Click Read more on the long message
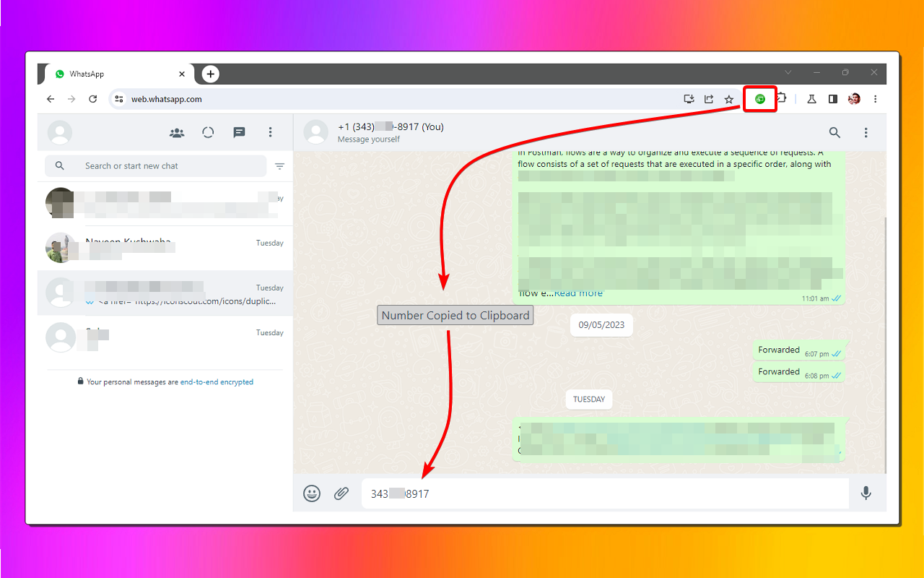This screenshot has width=924, height=578. pos(578,293)
